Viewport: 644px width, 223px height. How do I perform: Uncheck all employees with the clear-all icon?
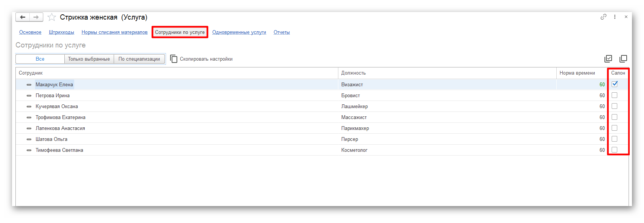[x=623, y=59]
